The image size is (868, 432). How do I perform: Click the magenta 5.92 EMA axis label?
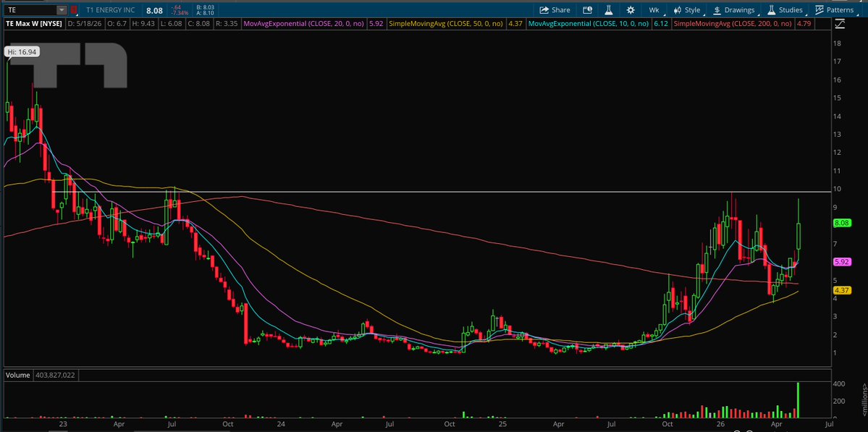(x=841, y=262)
